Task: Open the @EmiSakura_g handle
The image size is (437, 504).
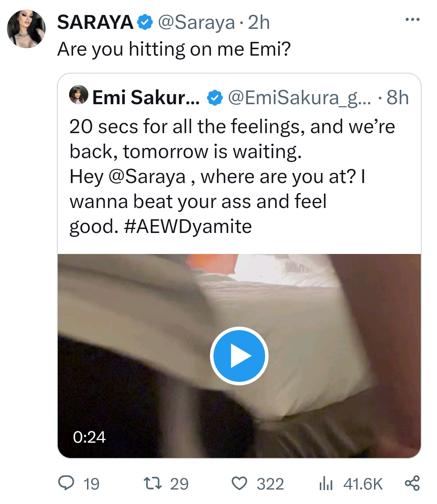Action: (x=299, y=98)
